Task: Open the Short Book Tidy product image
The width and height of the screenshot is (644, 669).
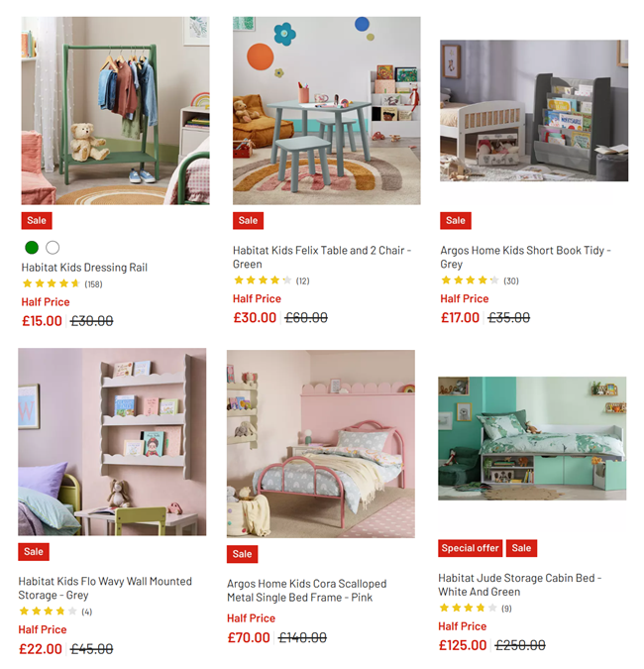Action: 534,110
